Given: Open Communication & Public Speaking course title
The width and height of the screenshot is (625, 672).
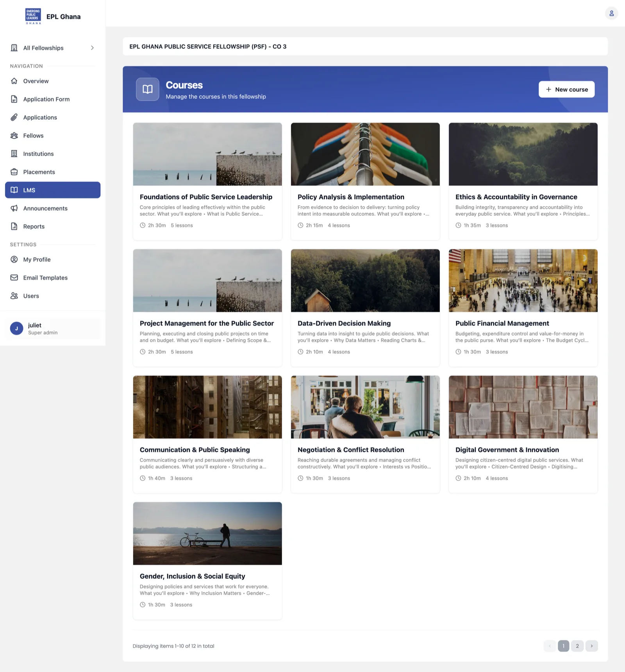Looking at the screenshot, I should [x=195, y=450].
